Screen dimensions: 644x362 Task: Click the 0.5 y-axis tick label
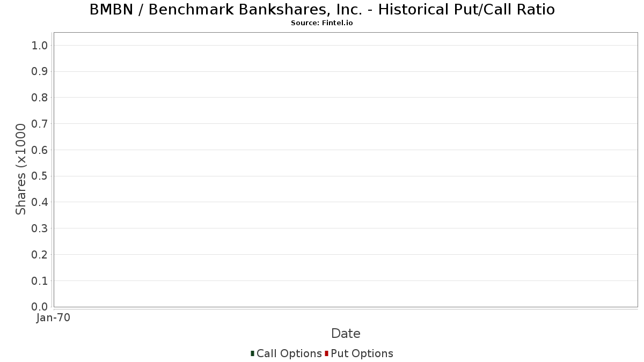click(40, 176)
